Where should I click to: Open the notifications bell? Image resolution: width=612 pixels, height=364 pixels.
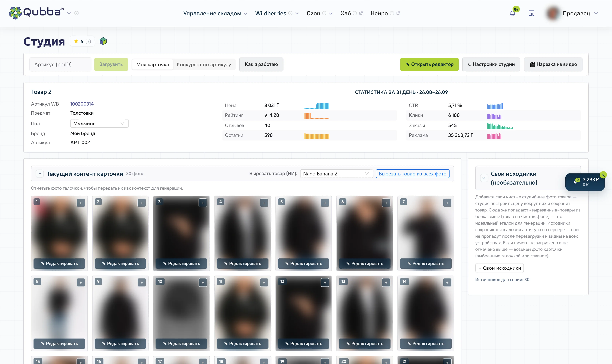click(x=512, y=13)
